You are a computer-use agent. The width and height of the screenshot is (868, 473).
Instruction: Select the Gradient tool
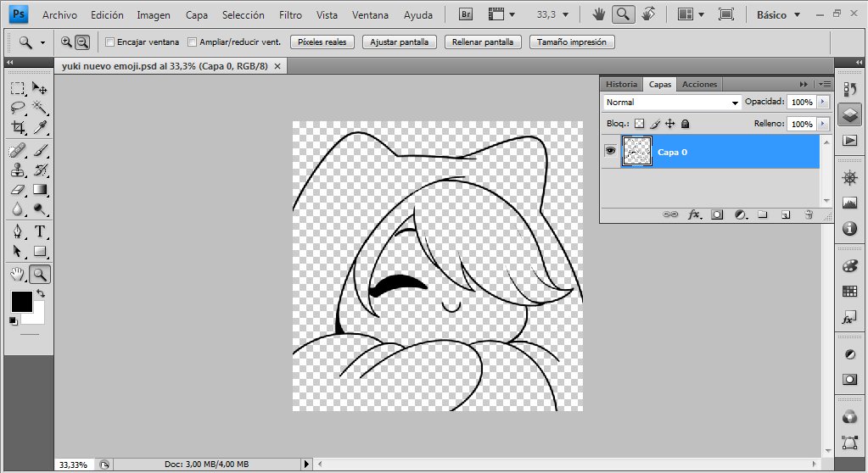coord(39,190)
